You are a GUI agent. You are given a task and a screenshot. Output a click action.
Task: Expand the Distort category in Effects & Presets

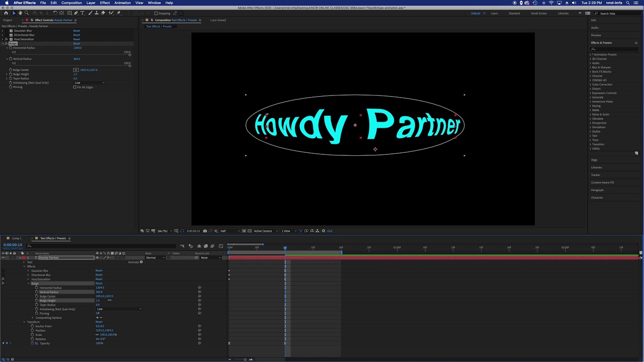[x=591, y=89]
